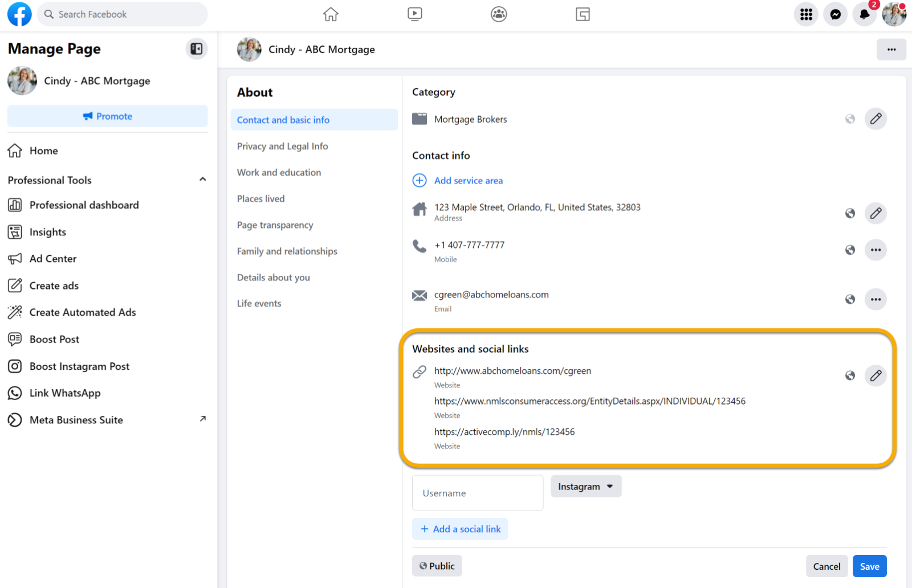
Task: Click the page header profile thumbnail
Action: click(x=249, y=50)
